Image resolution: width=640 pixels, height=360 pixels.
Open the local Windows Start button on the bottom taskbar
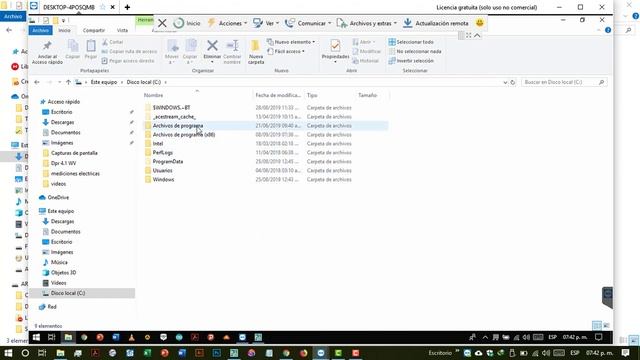(8, 353)
